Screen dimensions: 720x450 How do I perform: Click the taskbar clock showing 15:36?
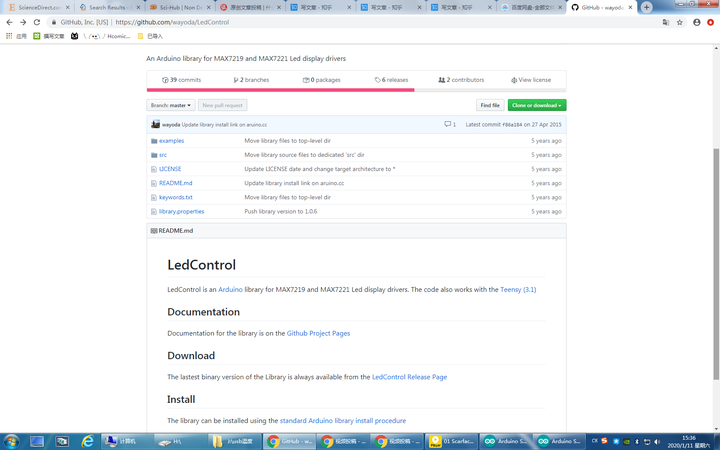tap(688, 442)
